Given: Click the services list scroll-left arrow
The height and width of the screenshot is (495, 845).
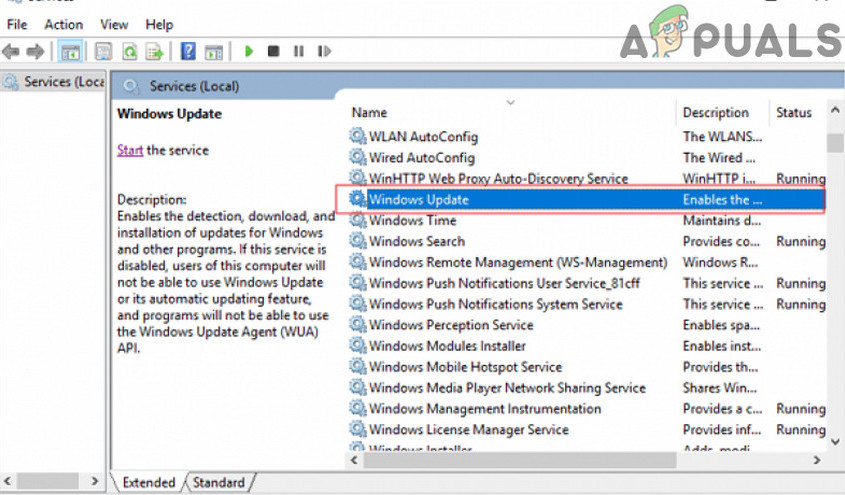Looking at the screenshot, I should point(354,460).
